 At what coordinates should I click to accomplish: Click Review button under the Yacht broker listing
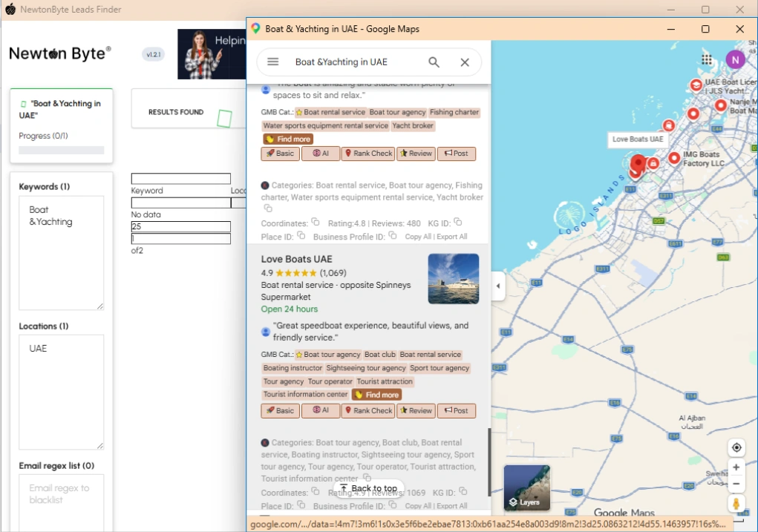416,154
